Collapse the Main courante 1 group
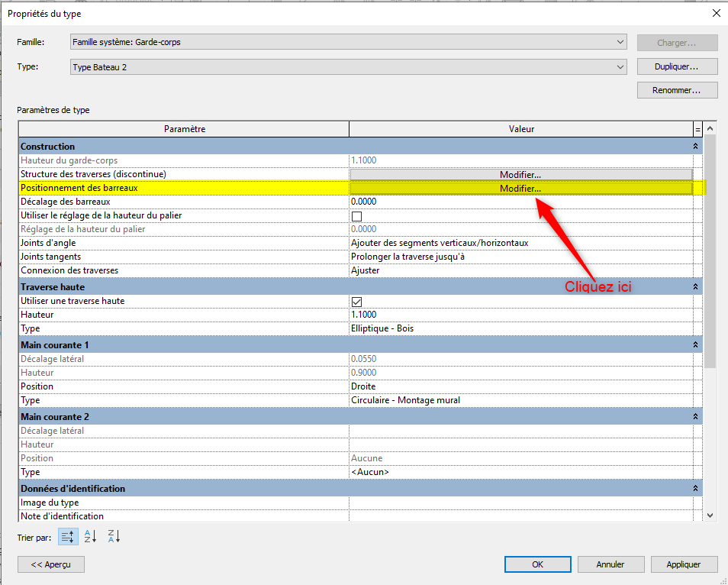This screenshot has width=728, height=585. click(695, 344)
